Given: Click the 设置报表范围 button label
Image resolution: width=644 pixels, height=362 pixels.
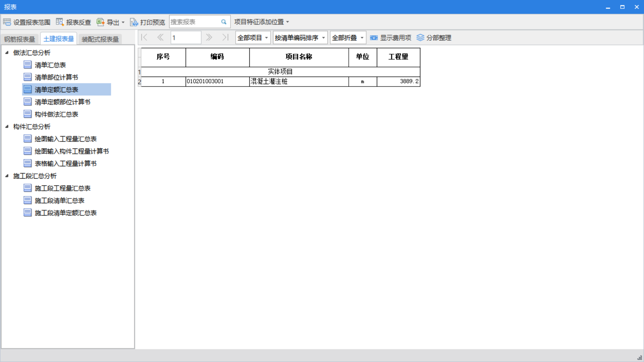Looking at the screenshot, I should 32,22.
